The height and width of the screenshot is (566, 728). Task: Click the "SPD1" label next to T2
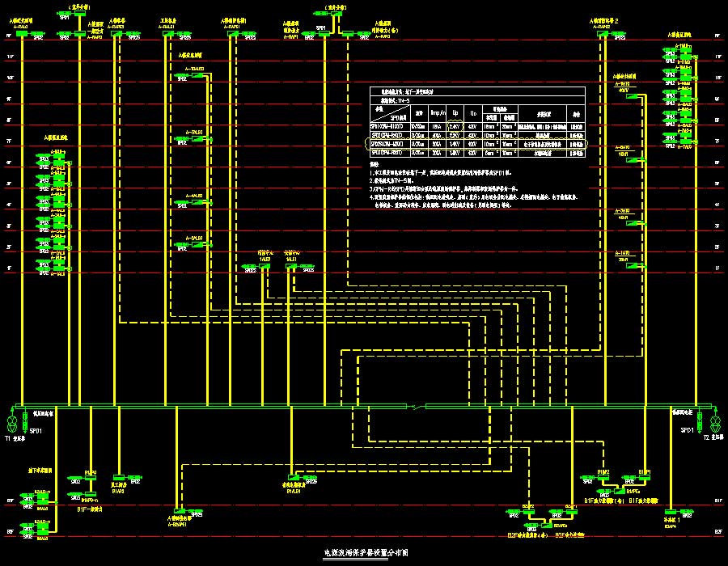point(687,430)
